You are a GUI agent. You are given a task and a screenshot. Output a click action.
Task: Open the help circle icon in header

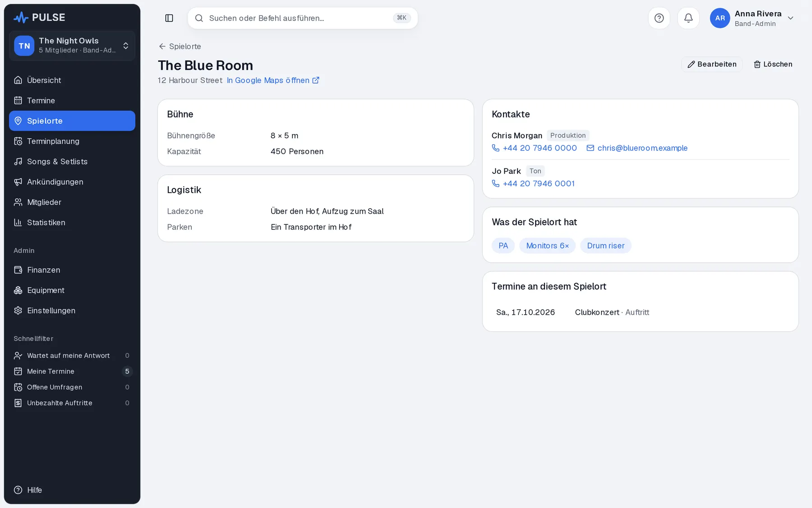tap(659, 18)
